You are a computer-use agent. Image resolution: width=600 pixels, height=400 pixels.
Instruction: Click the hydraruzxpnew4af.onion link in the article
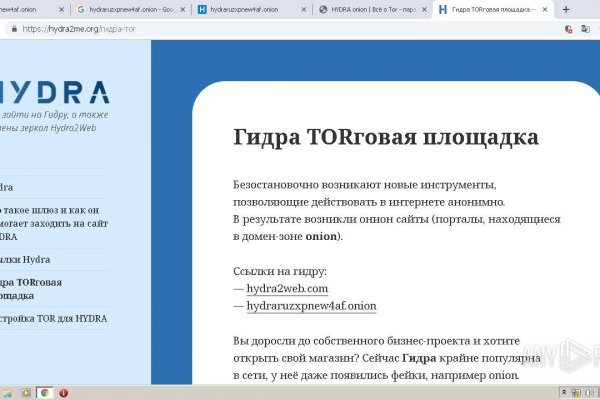point(311,305)
